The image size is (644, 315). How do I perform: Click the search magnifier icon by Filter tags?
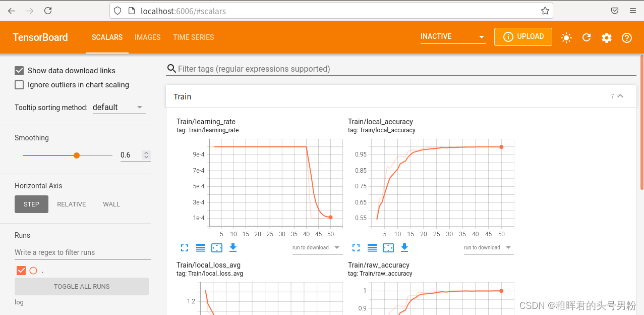(171, 69)
